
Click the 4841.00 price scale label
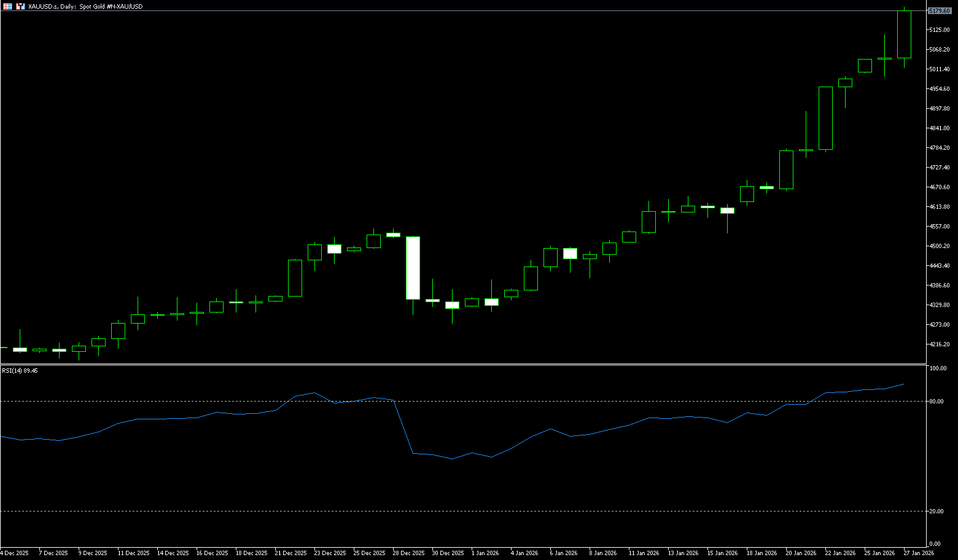939,128
